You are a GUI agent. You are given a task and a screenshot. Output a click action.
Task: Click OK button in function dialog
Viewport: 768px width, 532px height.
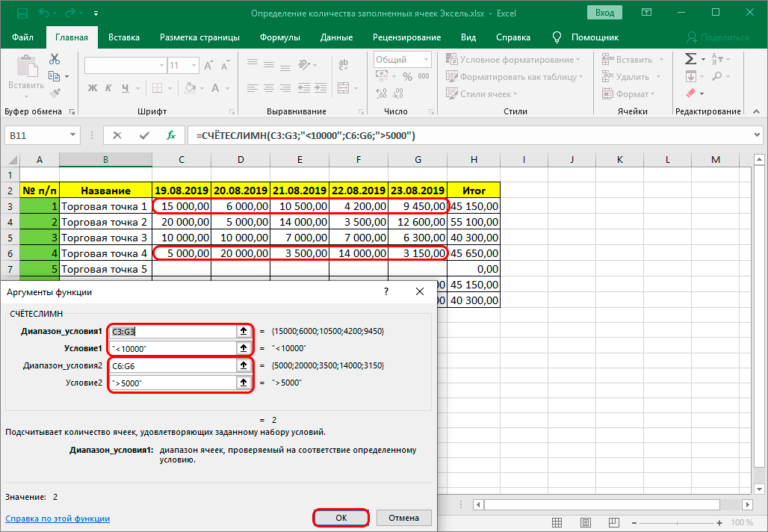tap(341, 518)
